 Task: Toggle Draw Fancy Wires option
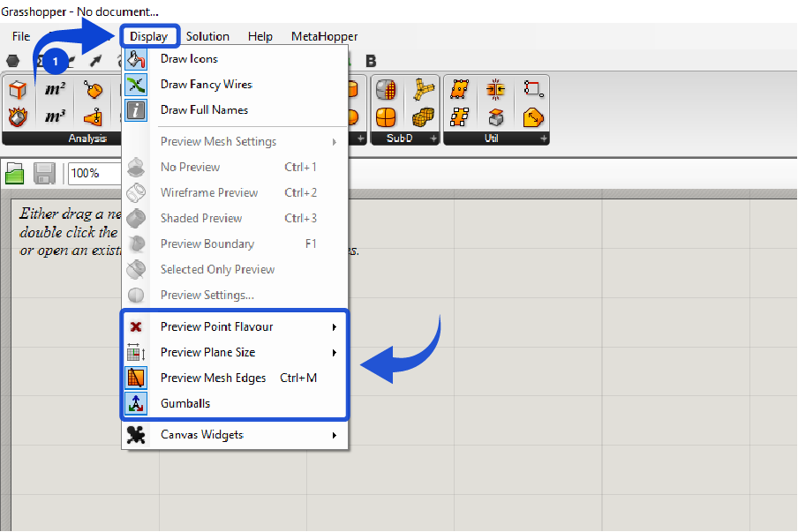pyautogui.click(x=235, y=85)
